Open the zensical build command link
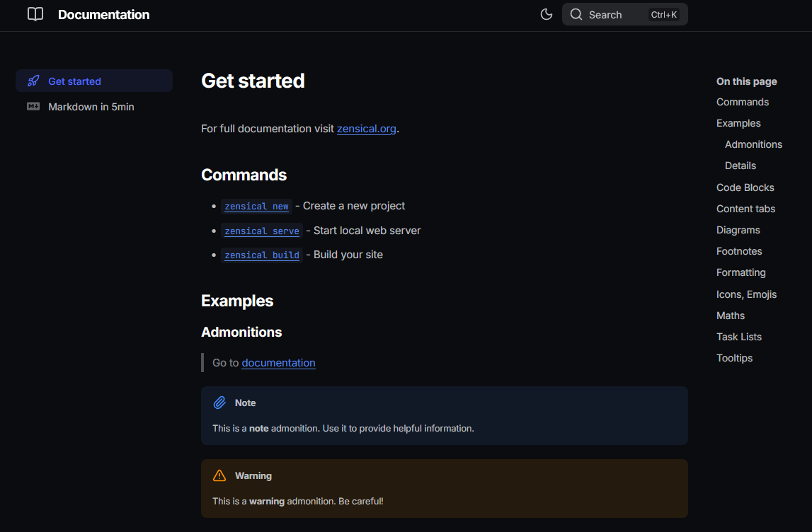Image resolution: width=812 pixels, height=532 pixels. click(x=261, y=255)
